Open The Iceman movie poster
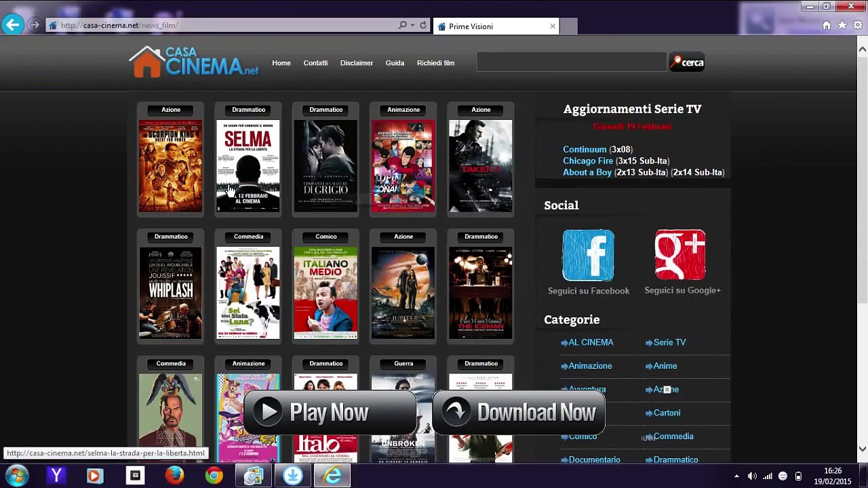The width and height of the screenshot is (868, 488). pyautogui.click(x=481, y=293)
